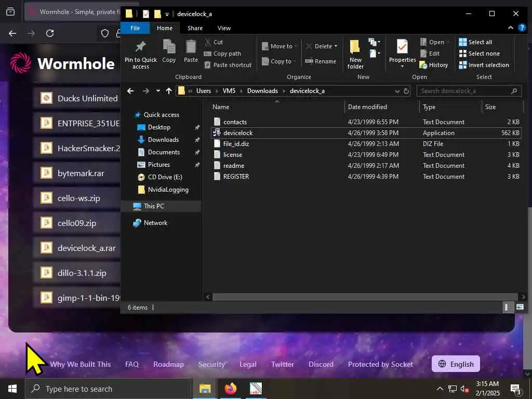Viewport: 532px width, 399px height.
Task: Click Paste shortcut in the ribbon
Action: (x=228, y=65)
